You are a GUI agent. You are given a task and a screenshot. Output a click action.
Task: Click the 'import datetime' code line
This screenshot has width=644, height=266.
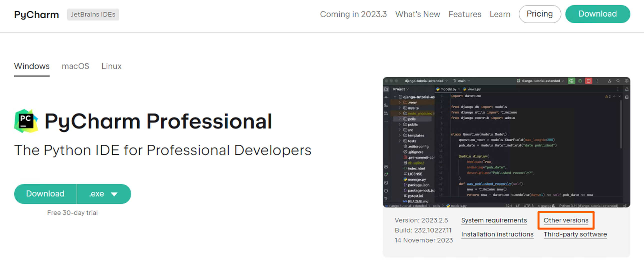pyautogui.click(x=466, y=96)
